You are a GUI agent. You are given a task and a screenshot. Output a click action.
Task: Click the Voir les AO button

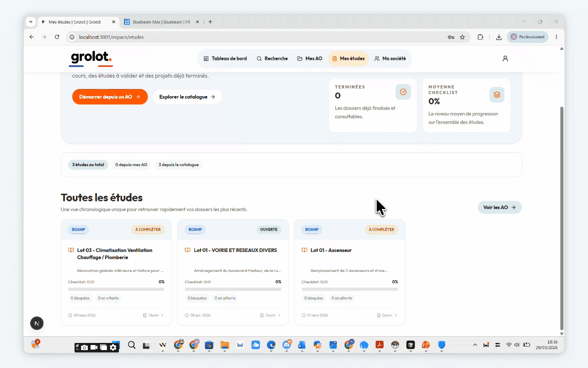pos(500,208)
